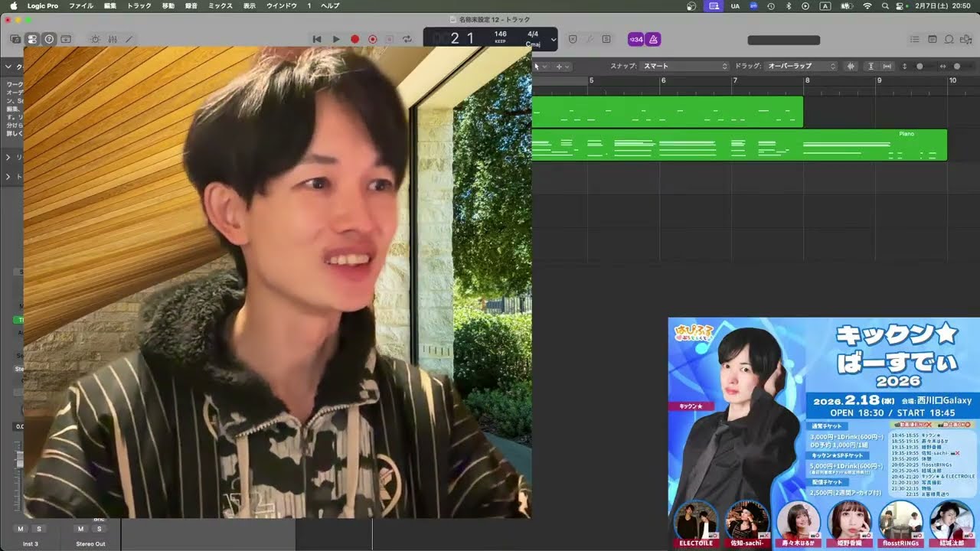Select the upper green MIDI region
The height and width of the screenshot is (551, 980).
667,112
